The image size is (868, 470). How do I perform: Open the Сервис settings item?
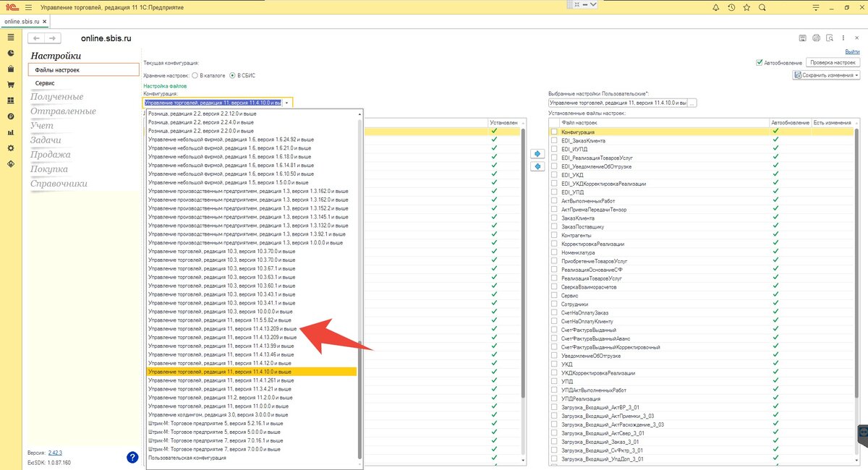click(x=45, y=83)
